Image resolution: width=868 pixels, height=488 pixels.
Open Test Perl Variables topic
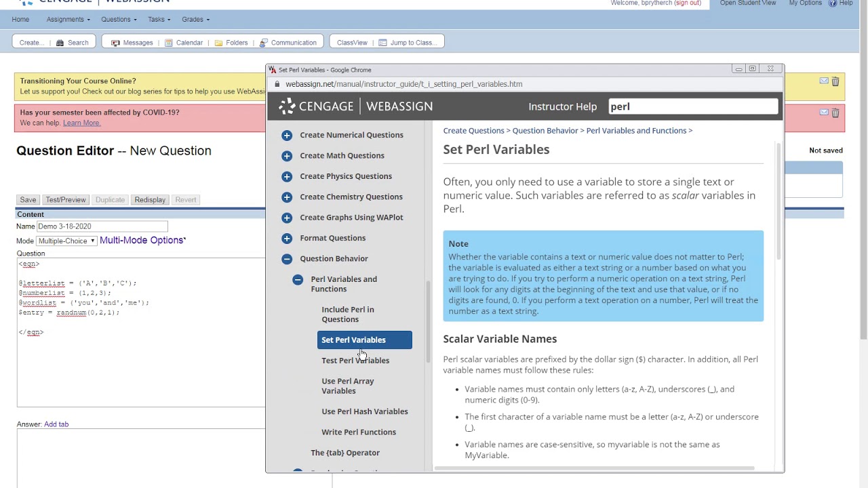[355, 361]
